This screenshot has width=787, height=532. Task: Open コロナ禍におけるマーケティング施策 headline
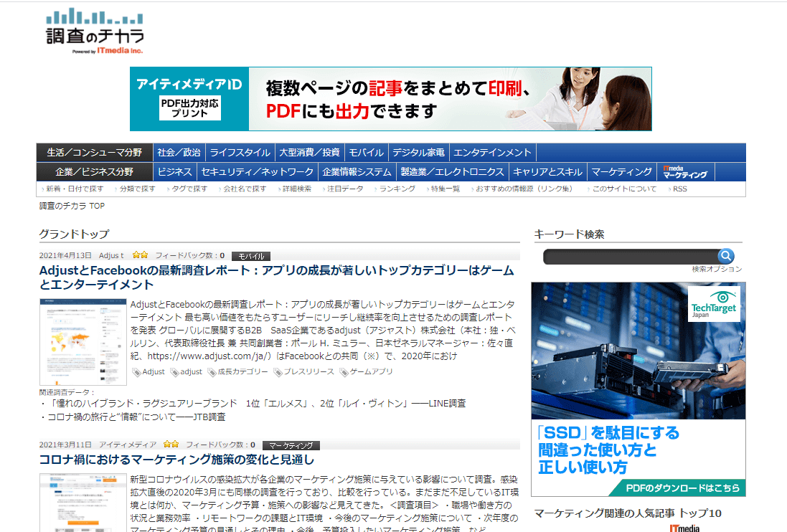coord(176,460)
